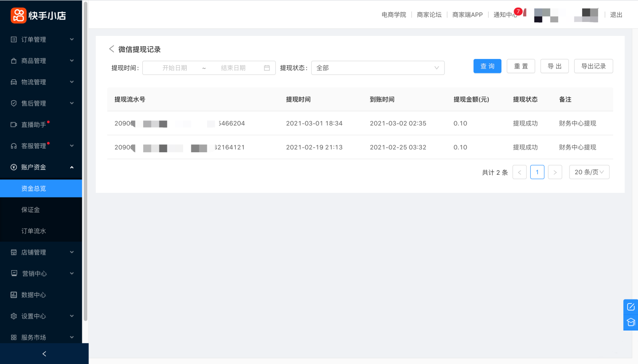
Task: Select page 1 in pagination
Action: click(537, 172)
